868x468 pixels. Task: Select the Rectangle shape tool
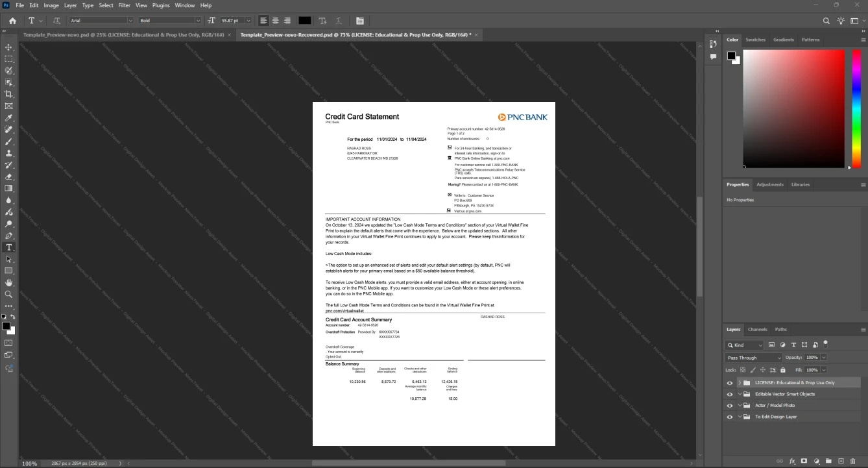[9, 271]
